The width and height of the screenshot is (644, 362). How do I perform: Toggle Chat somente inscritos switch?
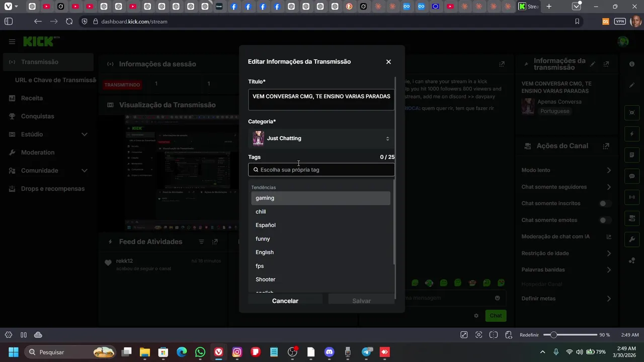[x=605, y=204]
